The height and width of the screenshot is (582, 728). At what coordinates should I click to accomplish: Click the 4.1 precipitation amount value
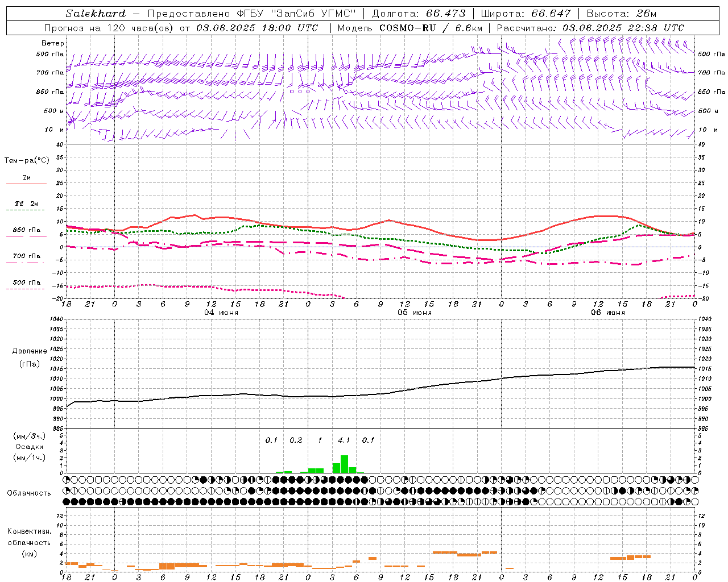coord(344,440)
